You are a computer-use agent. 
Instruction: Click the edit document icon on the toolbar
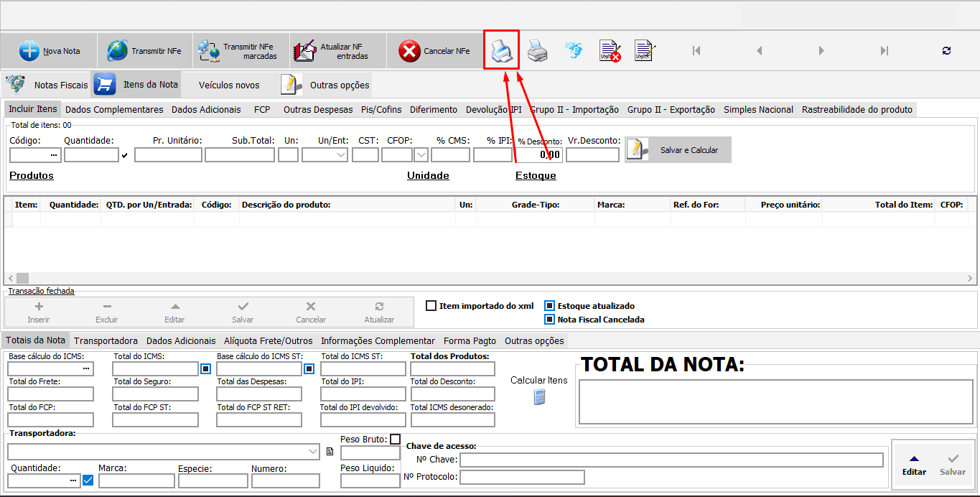tap(644, 50)
